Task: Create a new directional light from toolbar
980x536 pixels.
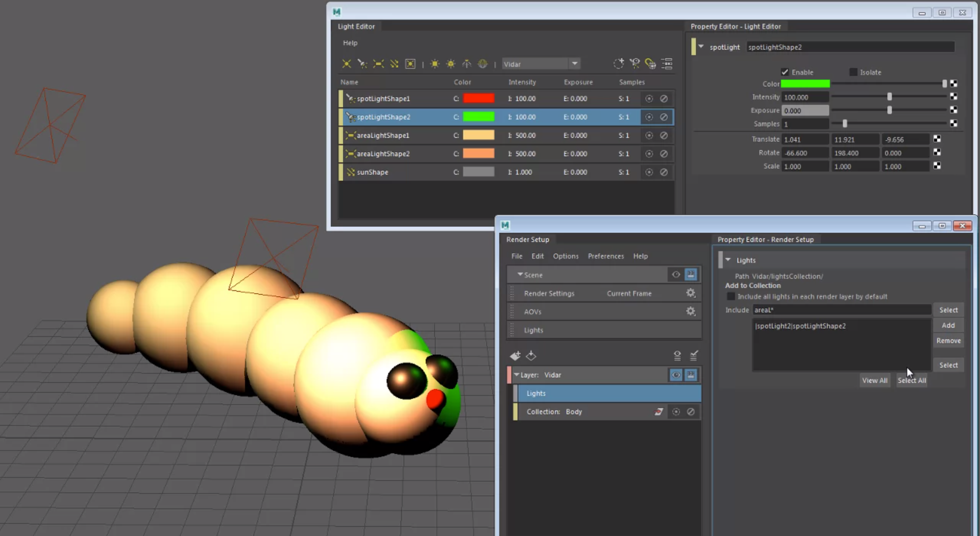Action: pyautogui.click(x=394, y=64)
